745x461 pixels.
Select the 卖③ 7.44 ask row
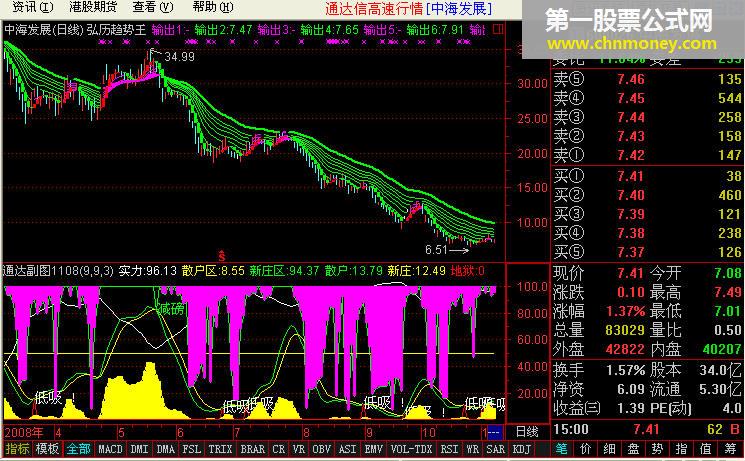coord(647,117)
